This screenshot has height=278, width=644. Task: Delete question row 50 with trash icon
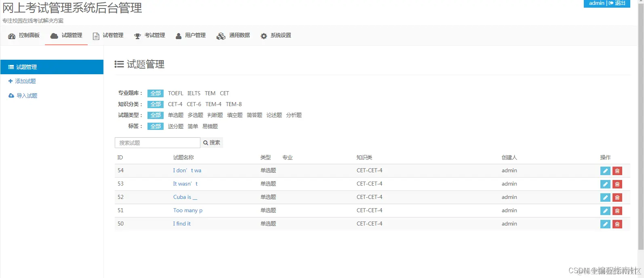point(617,224)
